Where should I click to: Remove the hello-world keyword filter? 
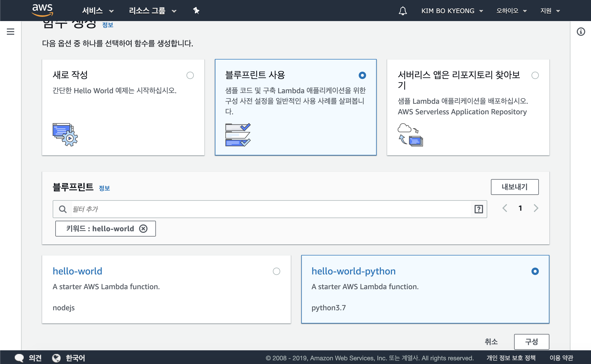[143, 229]
